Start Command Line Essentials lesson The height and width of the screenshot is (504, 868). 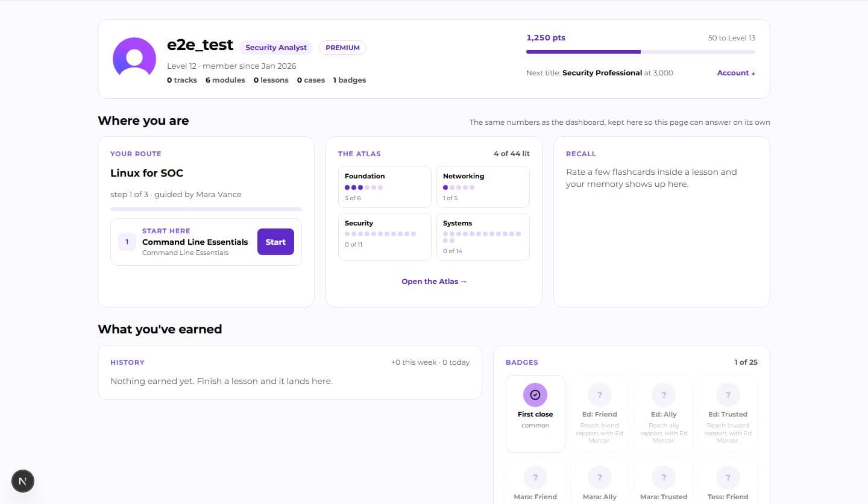275,242
